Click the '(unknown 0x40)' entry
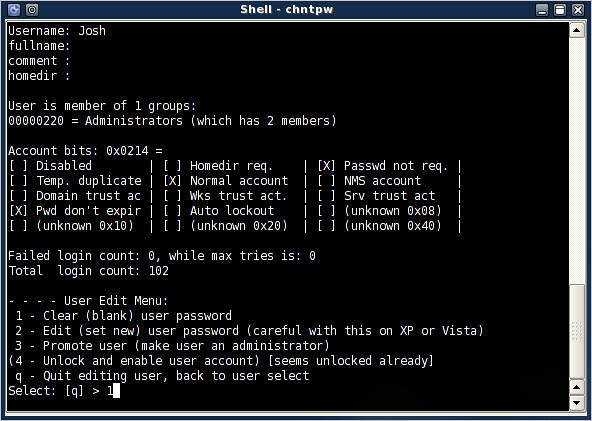Screen dimensions: 592x421 (379, 226)
